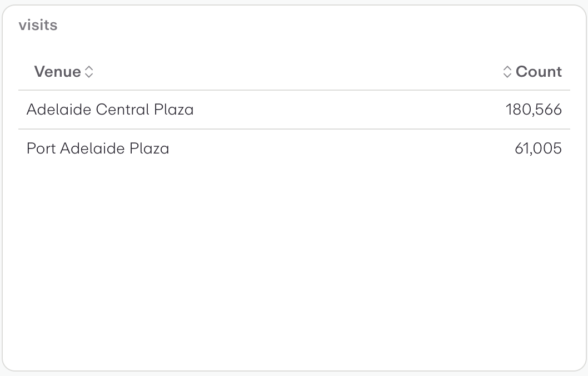Click middle of the Adelaide Central Plaza row
This screenshot has width=588, height=376.
(294, 110)
